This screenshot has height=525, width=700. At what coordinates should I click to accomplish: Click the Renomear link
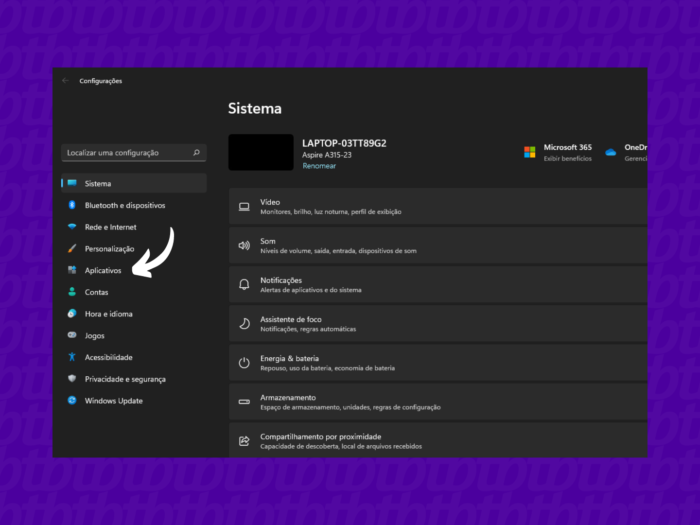point(319,166)
